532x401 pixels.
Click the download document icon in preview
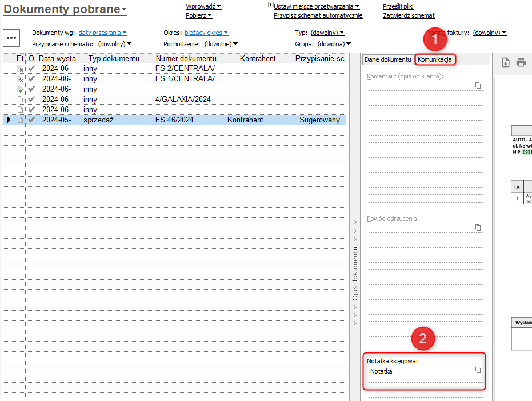506,62
